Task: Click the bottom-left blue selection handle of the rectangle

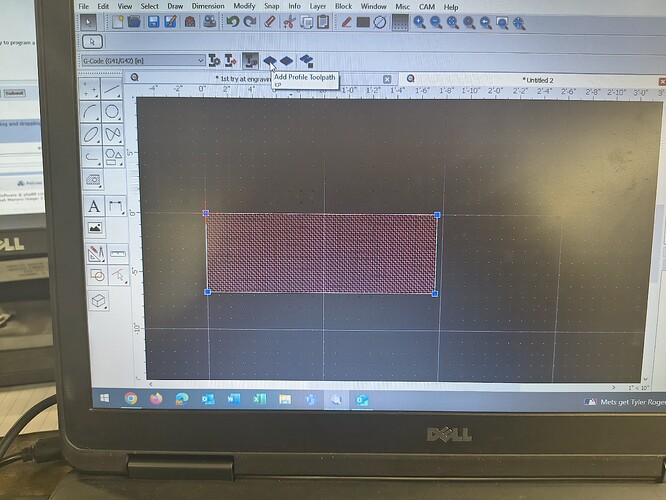Action: [208, 292]
